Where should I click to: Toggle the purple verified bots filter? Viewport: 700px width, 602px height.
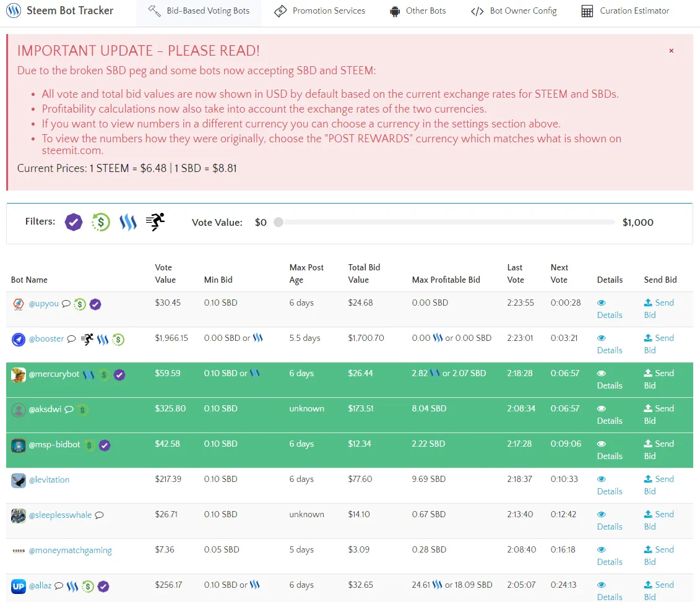click(x=74, y=221)
